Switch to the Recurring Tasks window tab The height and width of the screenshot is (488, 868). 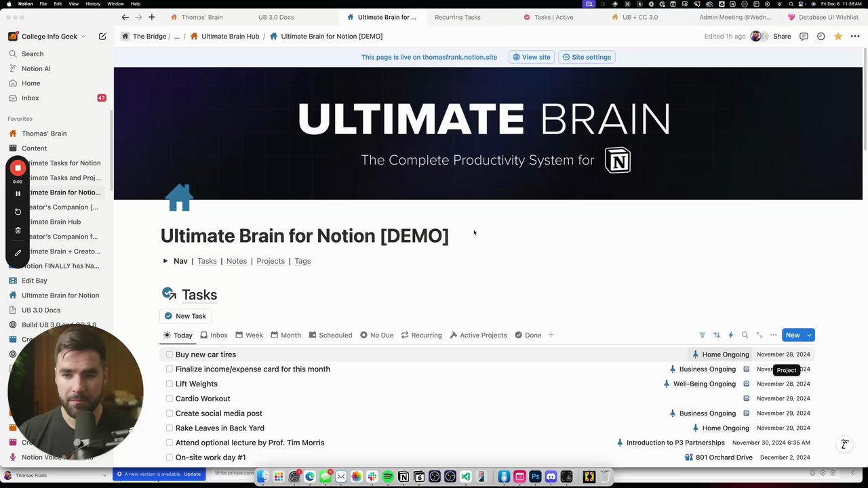pyautogui.click(x=457, y=17)
